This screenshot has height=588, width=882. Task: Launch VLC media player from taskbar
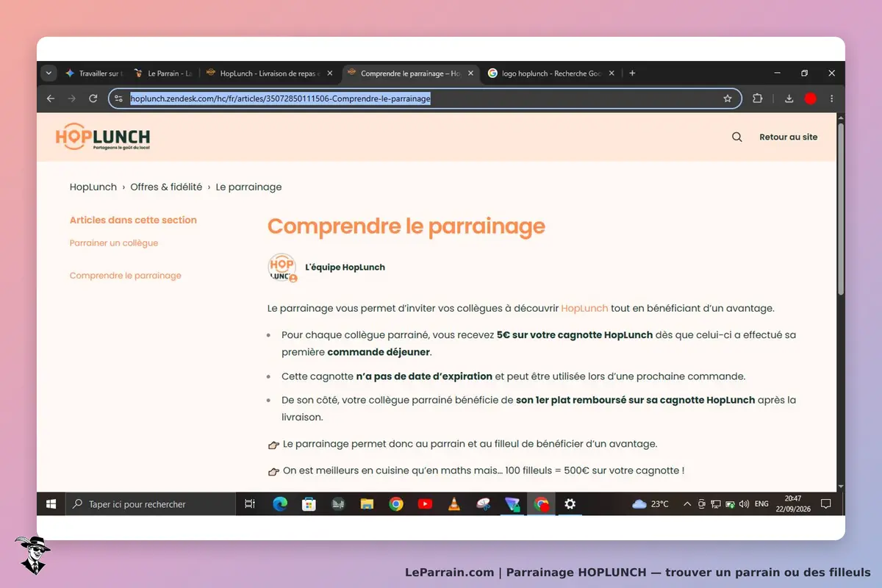coord(454,504)
